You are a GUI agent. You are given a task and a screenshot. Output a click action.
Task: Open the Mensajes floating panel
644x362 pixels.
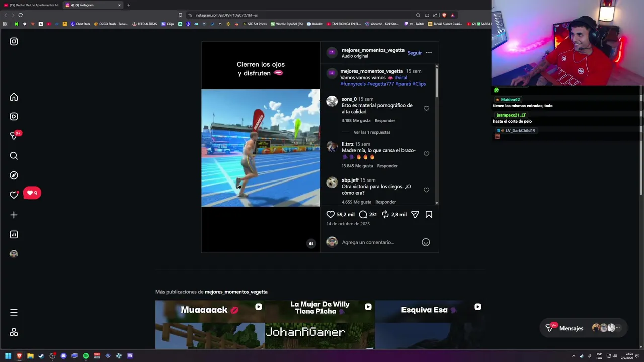(x=583, y=328)
